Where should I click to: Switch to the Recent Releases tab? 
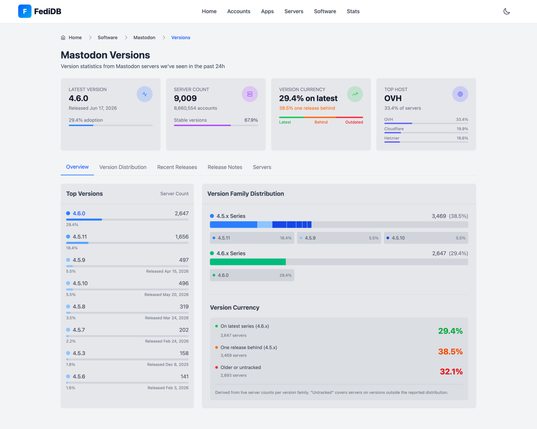click(177, 167)
